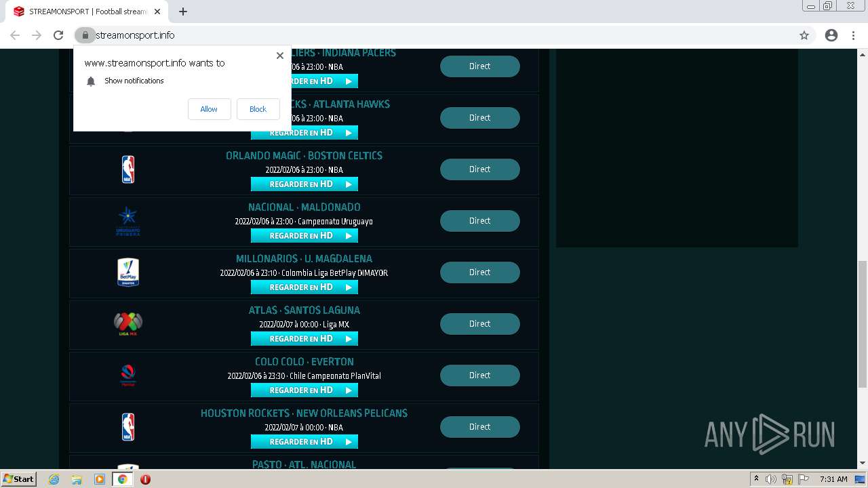Bookmark this page with star icon
The width and height of the screenshot is (868, 488).
click(x=804, y=35)
